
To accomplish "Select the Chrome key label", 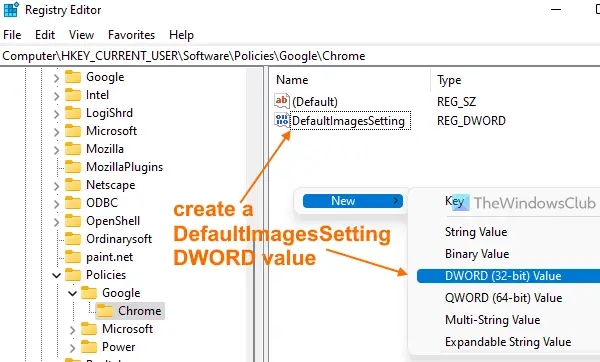I will (140, 311).
